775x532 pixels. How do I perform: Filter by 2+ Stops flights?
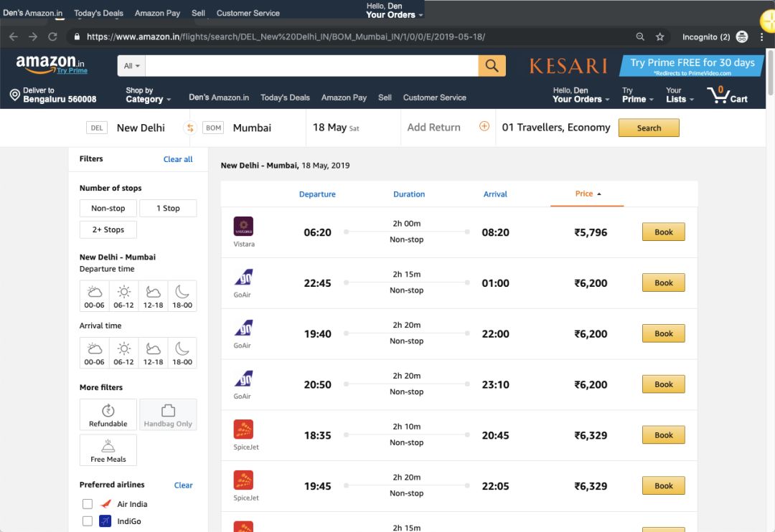coord(108,229)
